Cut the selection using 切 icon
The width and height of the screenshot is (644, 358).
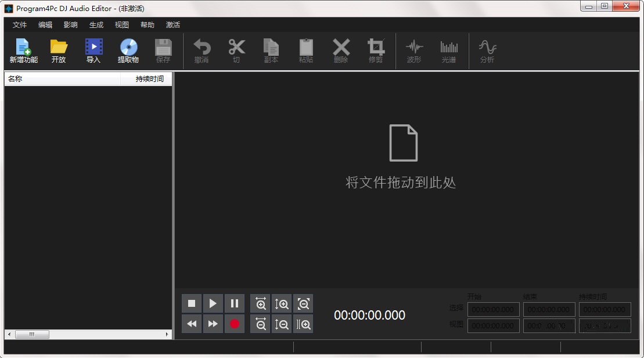(x=236, y=51)
